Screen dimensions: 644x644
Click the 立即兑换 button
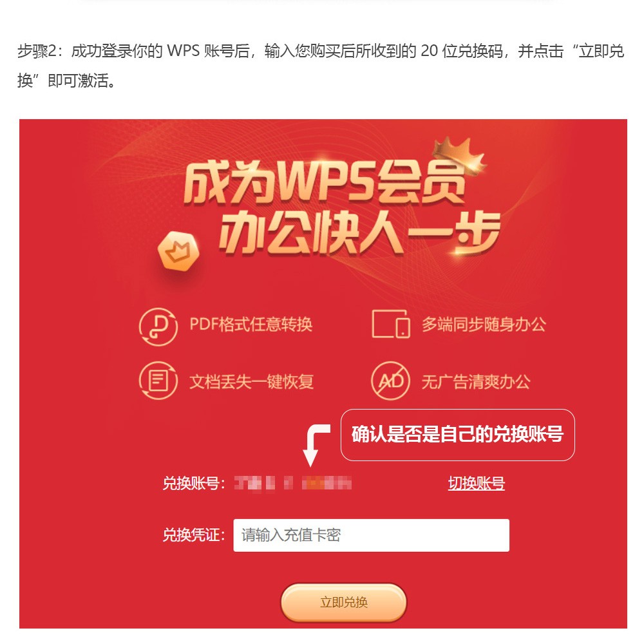pyautogui.click(x=344, y=603)
